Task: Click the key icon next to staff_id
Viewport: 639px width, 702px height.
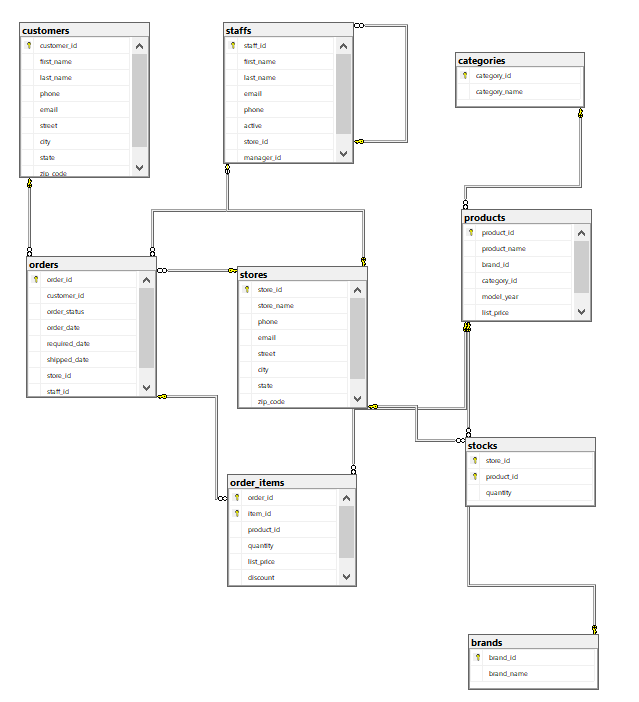Action: point(233,45)
